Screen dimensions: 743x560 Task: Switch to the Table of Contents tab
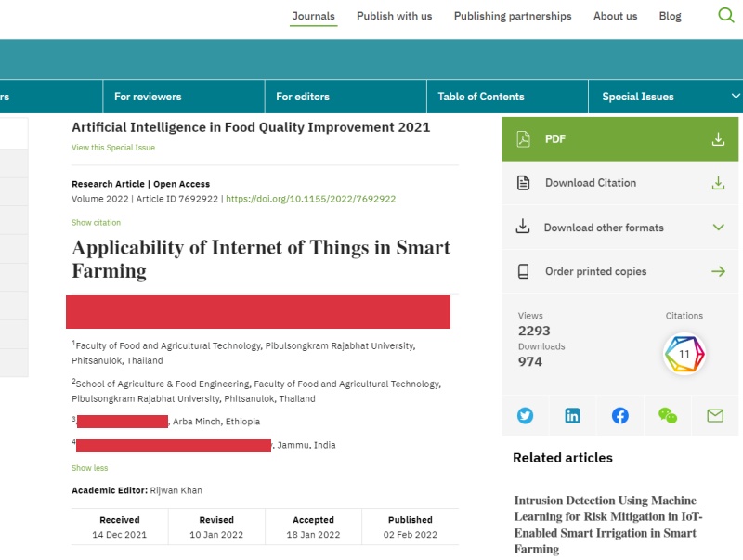click(481, 97)
